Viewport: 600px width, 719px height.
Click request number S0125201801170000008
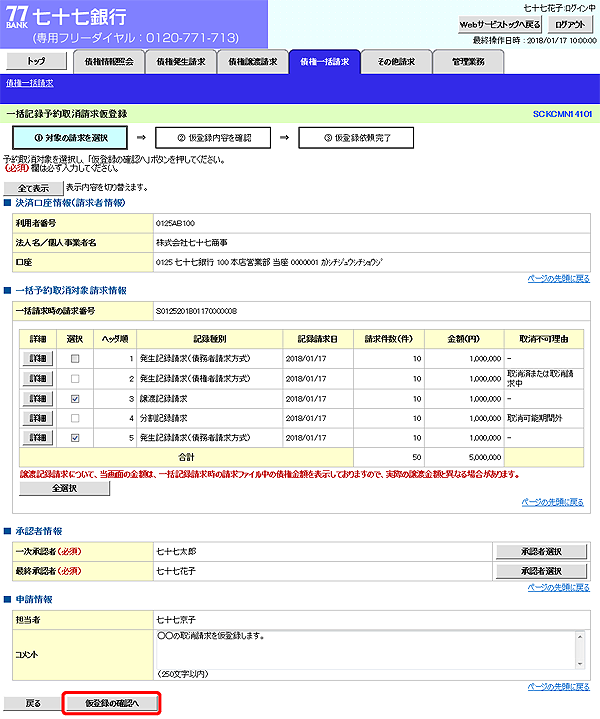[196, 311]
